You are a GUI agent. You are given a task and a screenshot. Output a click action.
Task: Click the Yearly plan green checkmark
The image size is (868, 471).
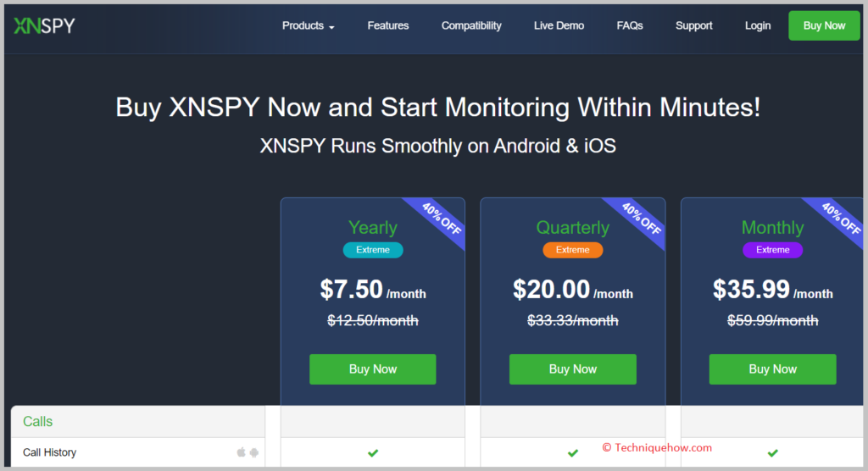tap(373, 452)
